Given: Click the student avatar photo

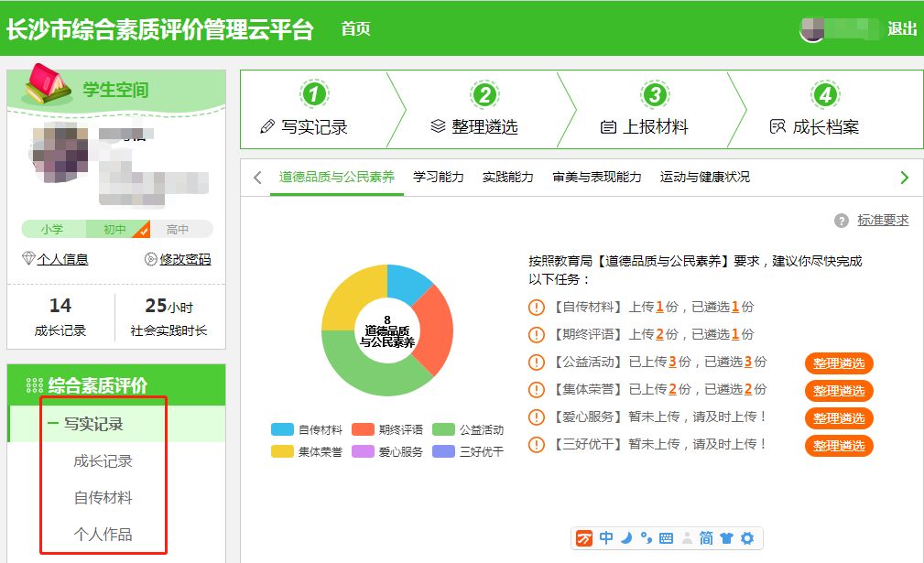Looking at the screenshot, I should 60,151.
